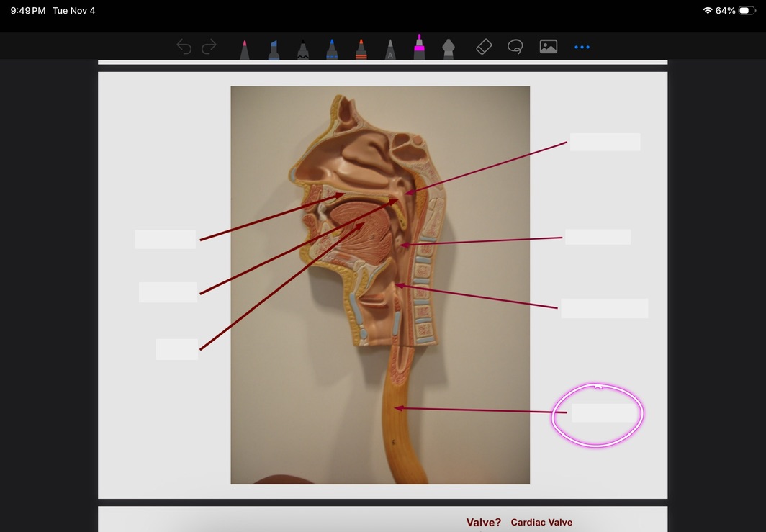766x532 pixels.
Task: Tap the bottom-left blank label box
Action: tap(176, 349)
